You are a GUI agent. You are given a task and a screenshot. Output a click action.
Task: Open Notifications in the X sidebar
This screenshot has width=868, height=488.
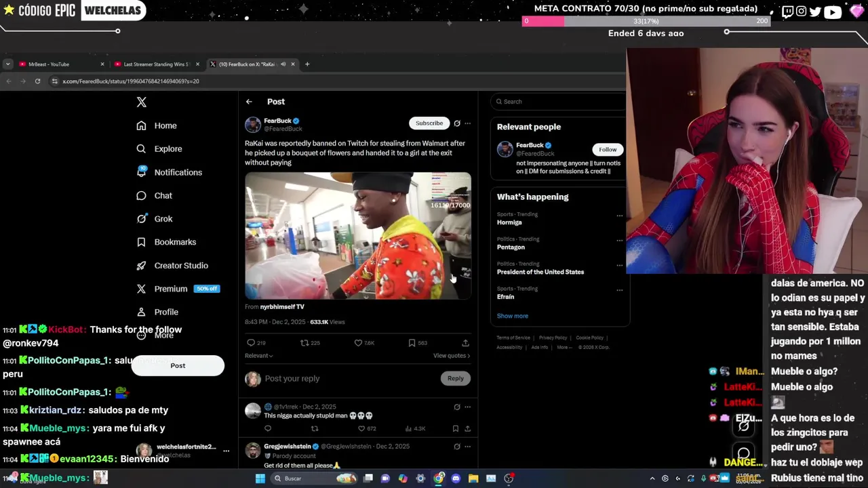pos(169,172)
